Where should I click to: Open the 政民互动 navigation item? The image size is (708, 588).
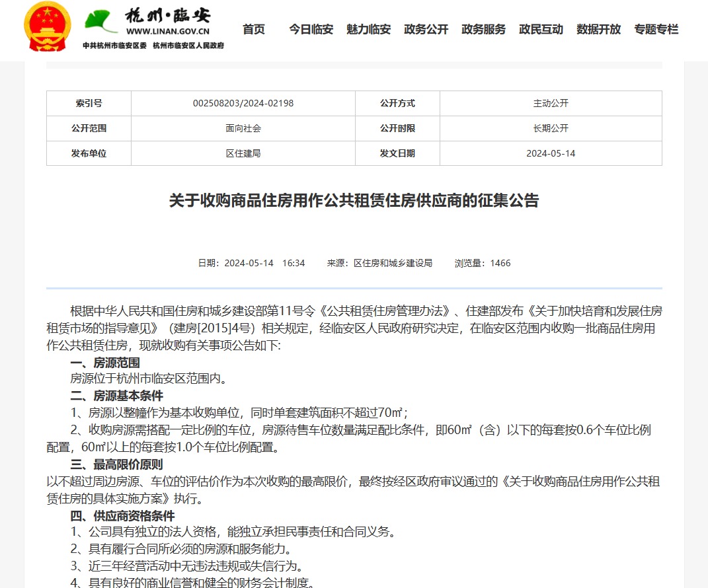pos(541,29)
